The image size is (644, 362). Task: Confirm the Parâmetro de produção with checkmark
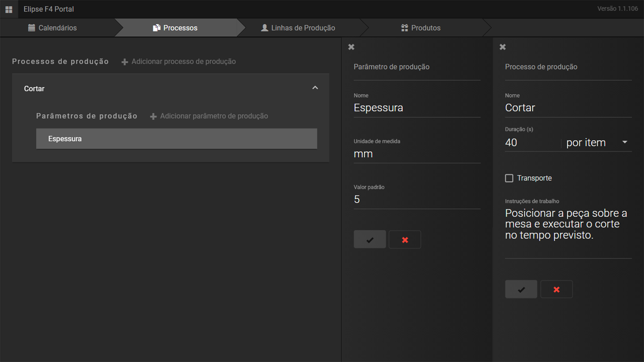tap(370, 240)
